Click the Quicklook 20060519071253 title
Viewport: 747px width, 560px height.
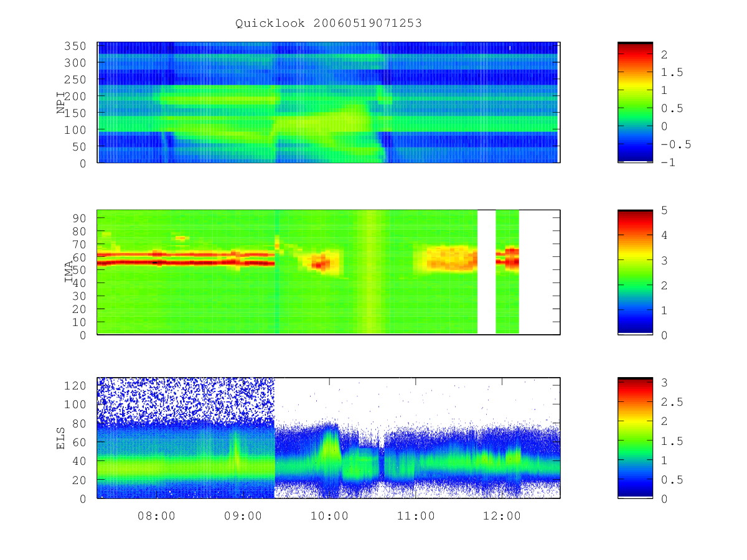coord(329,24)
